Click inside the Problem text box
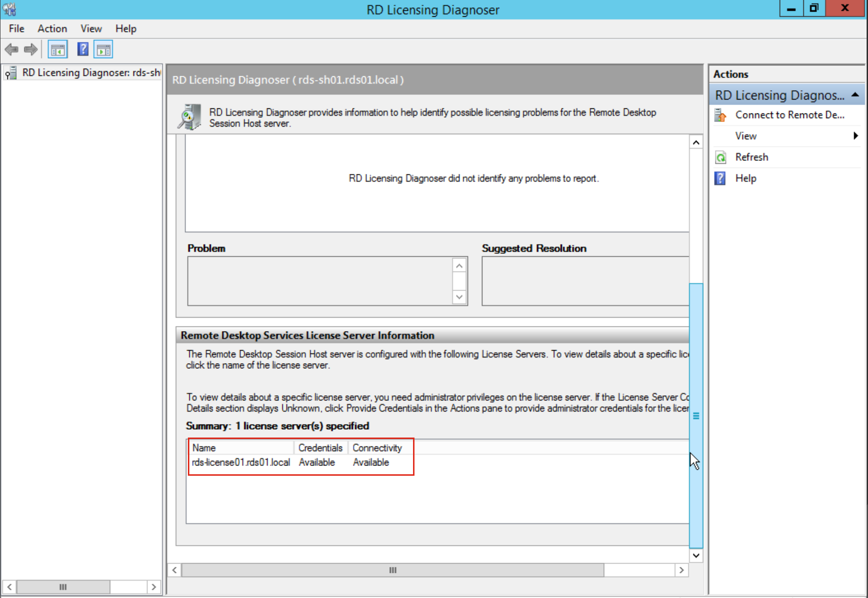 pyautogui.click(x=320, y=281)
